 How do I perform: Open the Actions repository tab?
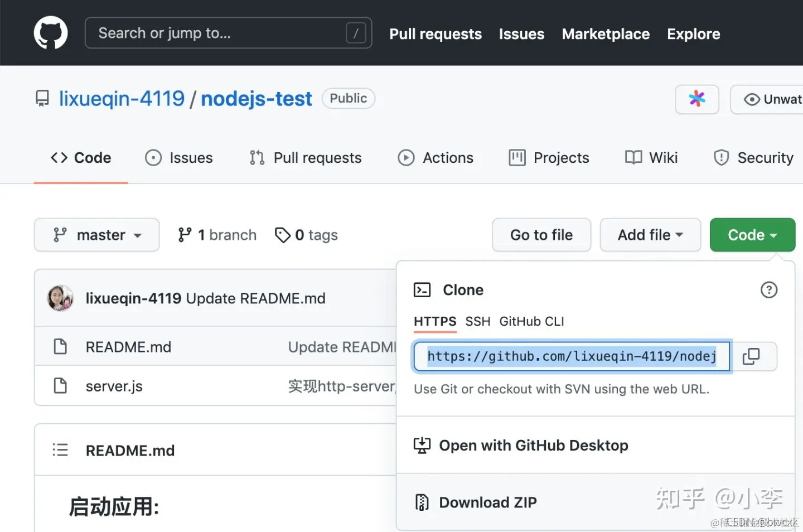coord(436,158)
